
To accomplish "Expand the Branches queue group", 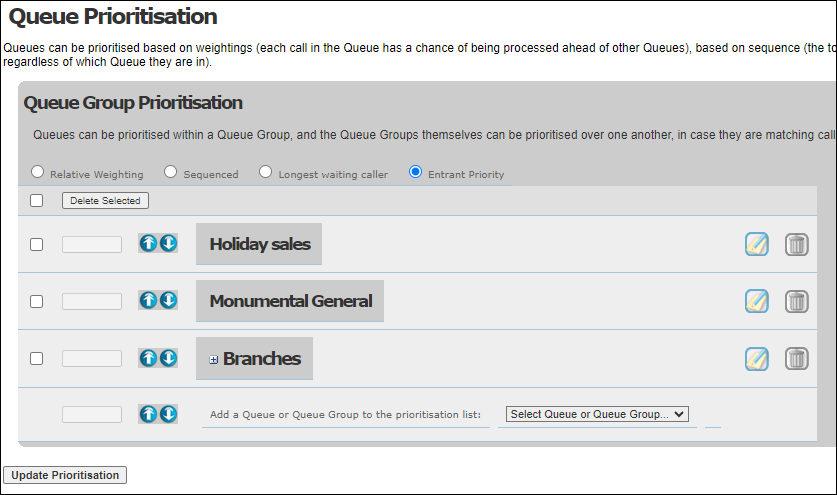I will 214,360.
